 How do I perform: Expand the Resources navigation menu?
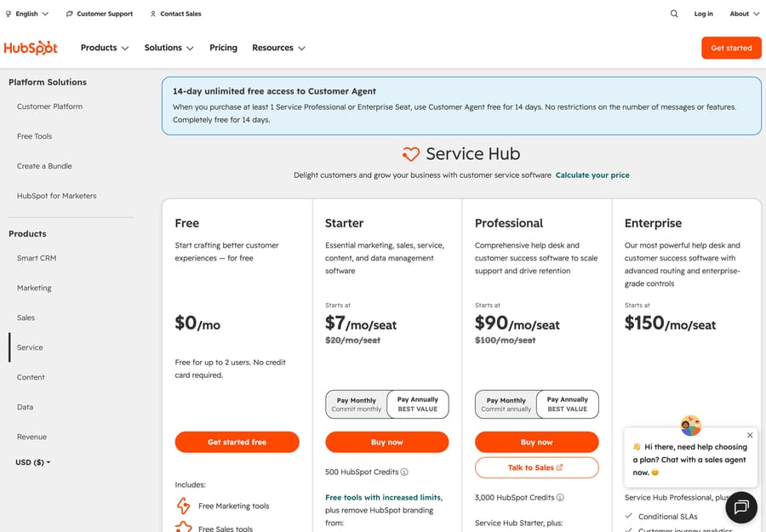pos(278,48)
